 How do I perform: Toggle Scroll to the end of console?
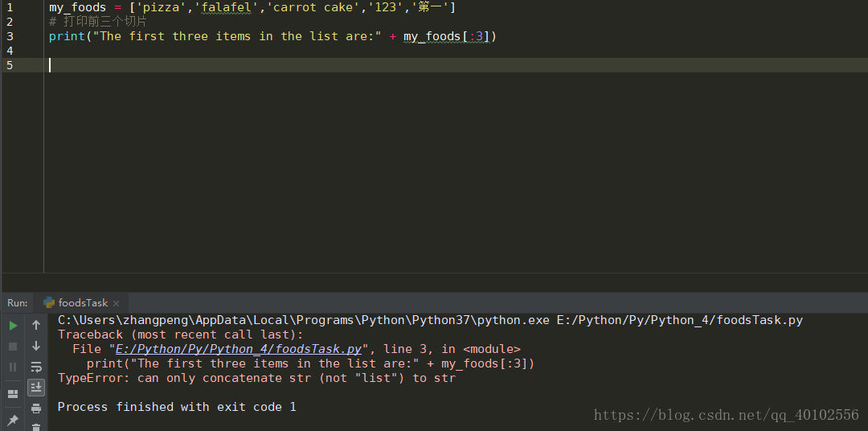click(36, 388)
